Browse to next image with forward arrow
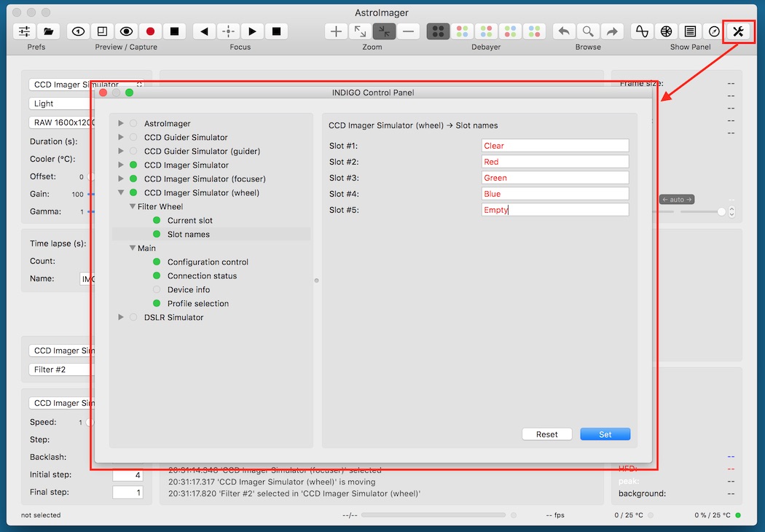 pos(612,32)
